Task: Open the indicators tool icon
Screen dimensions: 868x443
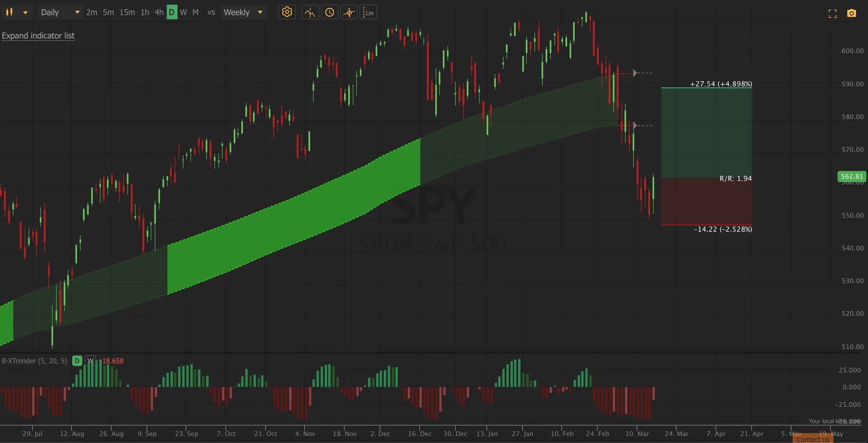Action: pos(310,12)
